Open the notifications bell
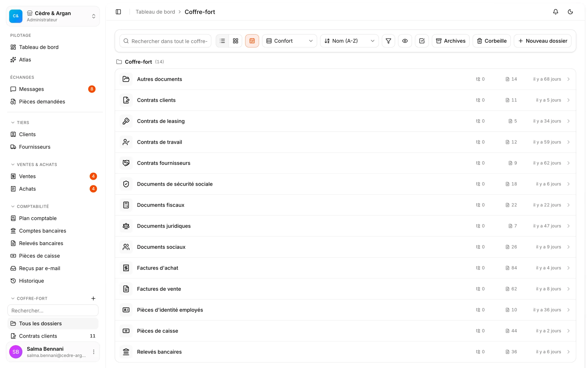 [556, 12]
